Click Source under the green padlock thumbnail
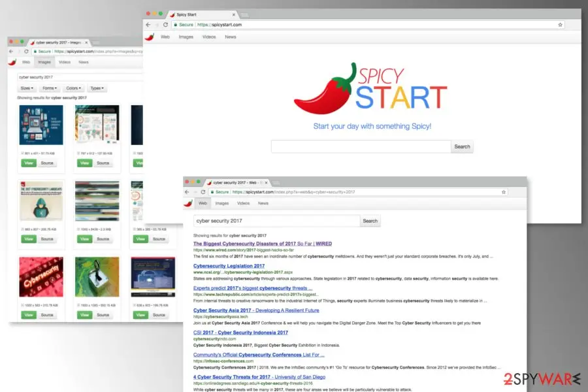 [x=103, y=315]
